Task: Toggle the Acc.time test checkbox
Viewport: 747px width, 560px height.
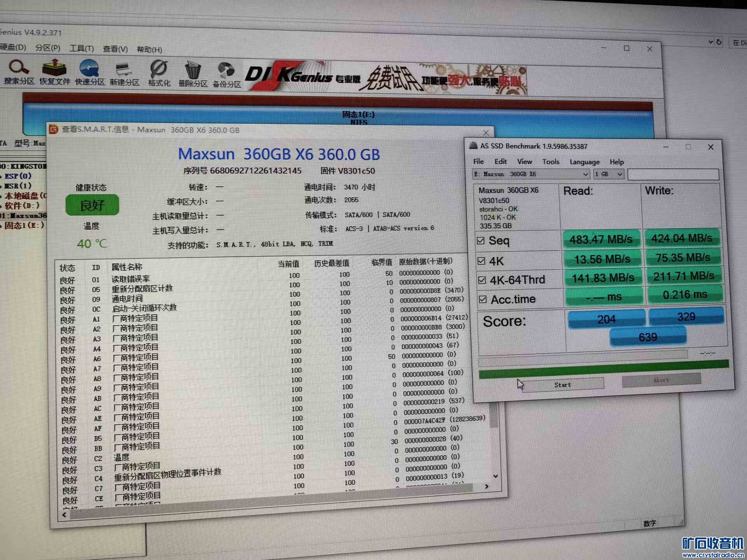Action: click(x=483, y=299)
